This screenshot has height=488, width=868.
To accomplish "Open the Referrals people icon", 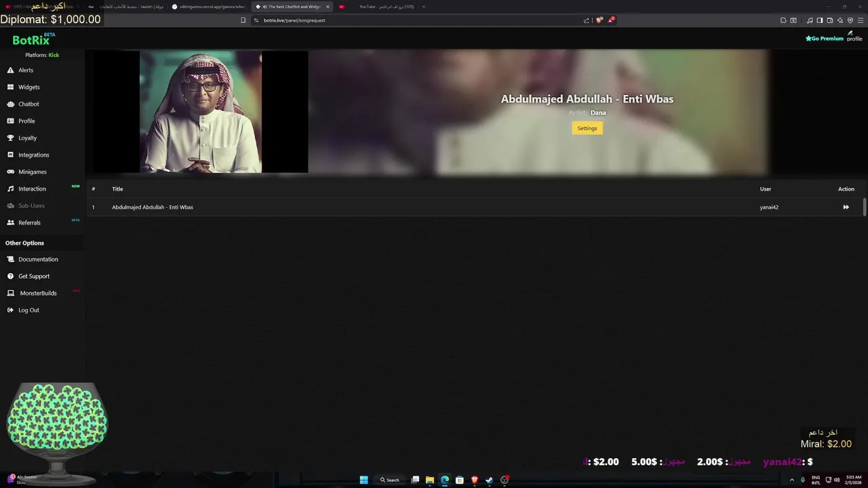I will tap(11, 223).
